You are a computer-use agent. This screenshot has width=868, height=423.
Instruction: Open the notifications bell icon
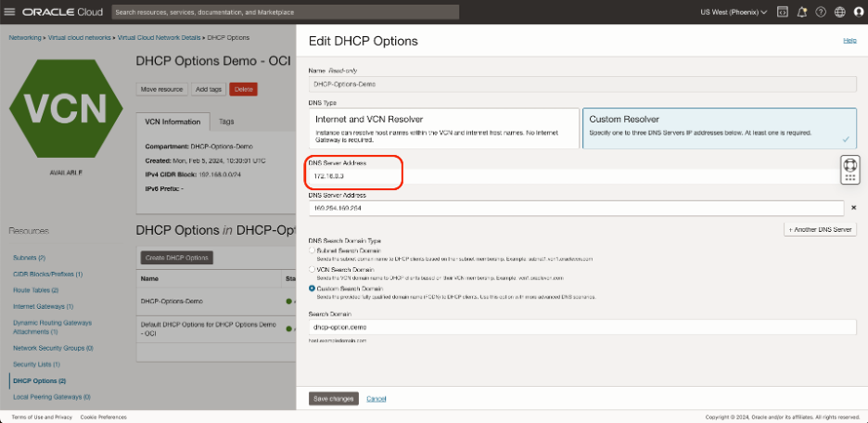802,13
